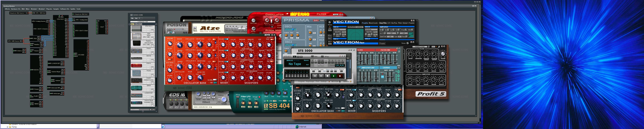Toggle LFO Depth Filter switch on red synth

click(x=272, y=40)
